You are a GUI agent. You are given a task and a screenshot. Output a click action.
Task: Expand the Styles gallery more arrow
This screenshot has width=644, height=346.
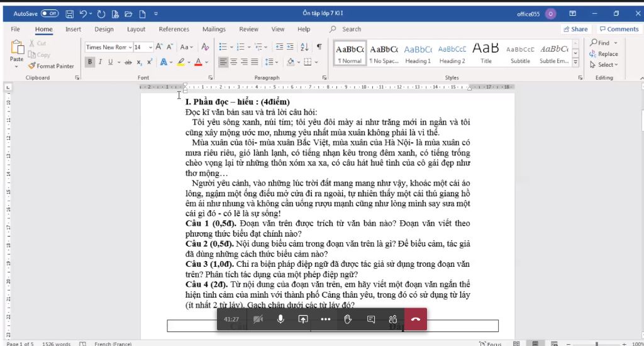(575, 62)
